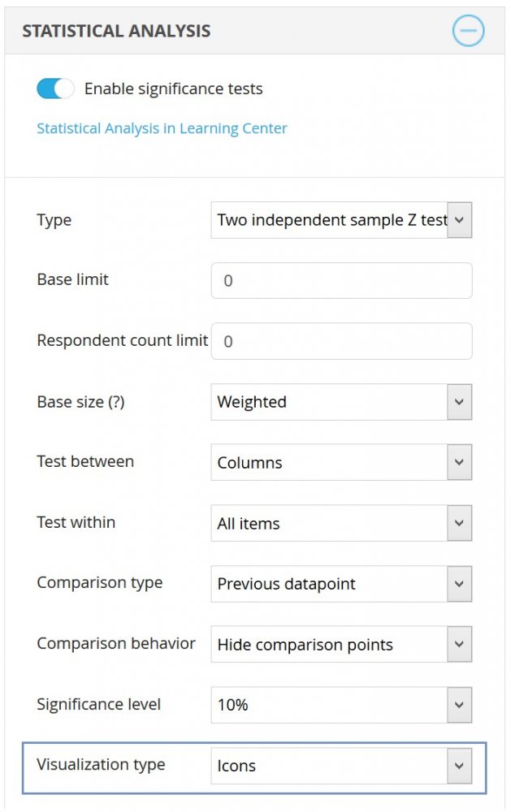Collapse the Statistical Analysis panel
511x812 pixels.
[x=468, y=31]
